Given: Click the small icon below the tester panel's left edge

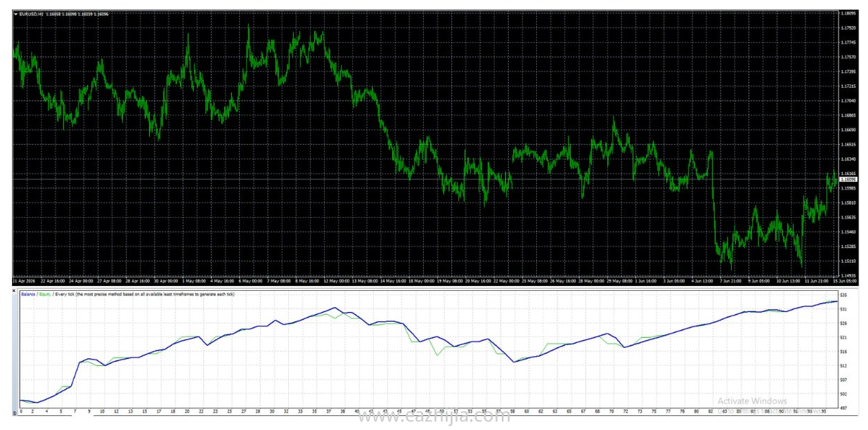Looking at the screenshot, I should (x=15, y=413).
